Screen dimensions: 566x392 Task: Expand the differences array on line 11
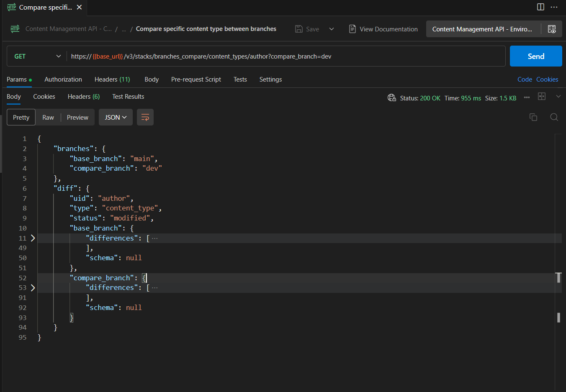click(33, 238)
